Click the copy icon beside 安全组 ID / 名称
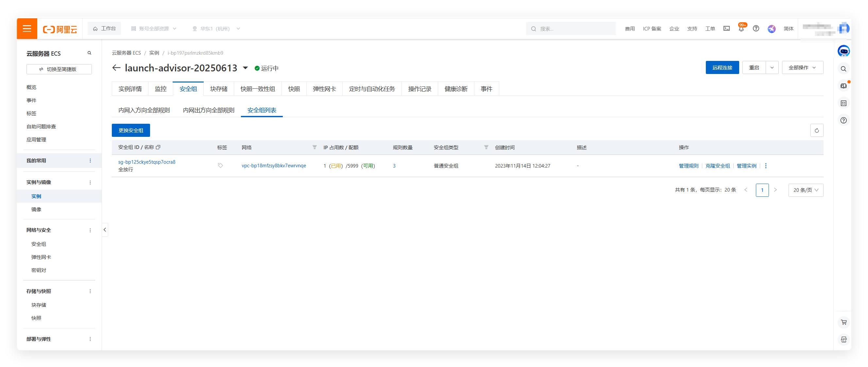 158,147
